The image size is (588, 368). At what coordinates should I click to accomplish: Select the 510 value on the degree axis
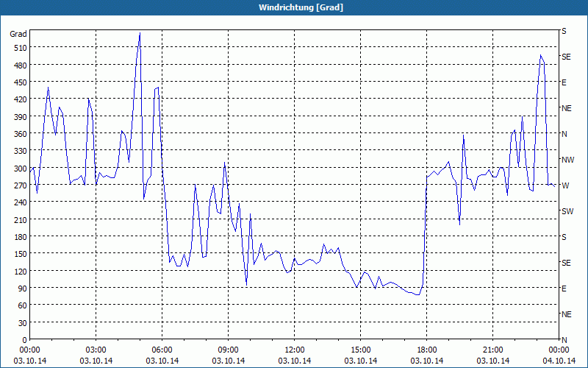[21, 48]
